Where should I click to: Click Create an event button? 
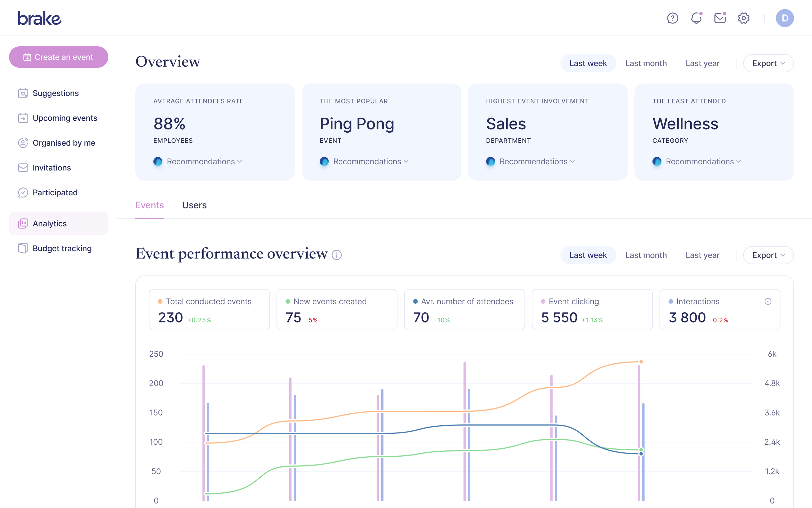pos(58,57)
